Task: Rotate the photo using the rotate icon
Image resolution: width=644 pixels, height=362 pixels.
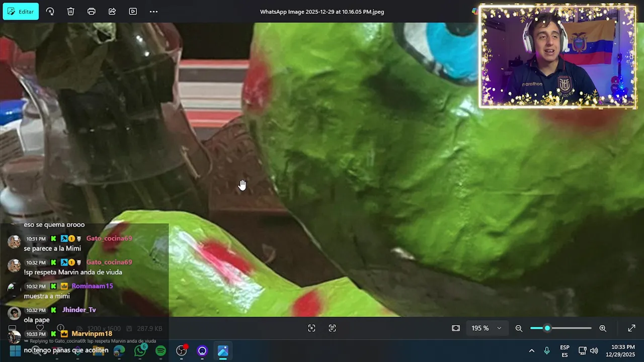Action: (x=50, y=12)
